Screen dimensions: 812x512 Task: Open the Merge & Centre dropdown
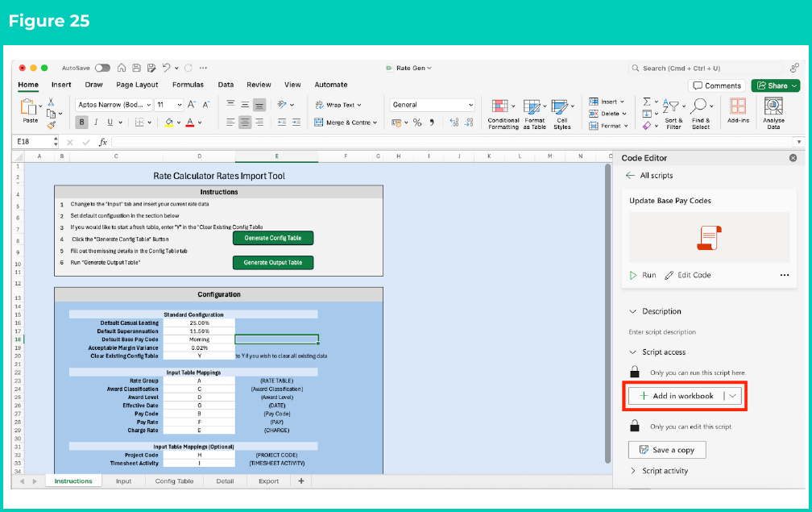click(346, 123)
